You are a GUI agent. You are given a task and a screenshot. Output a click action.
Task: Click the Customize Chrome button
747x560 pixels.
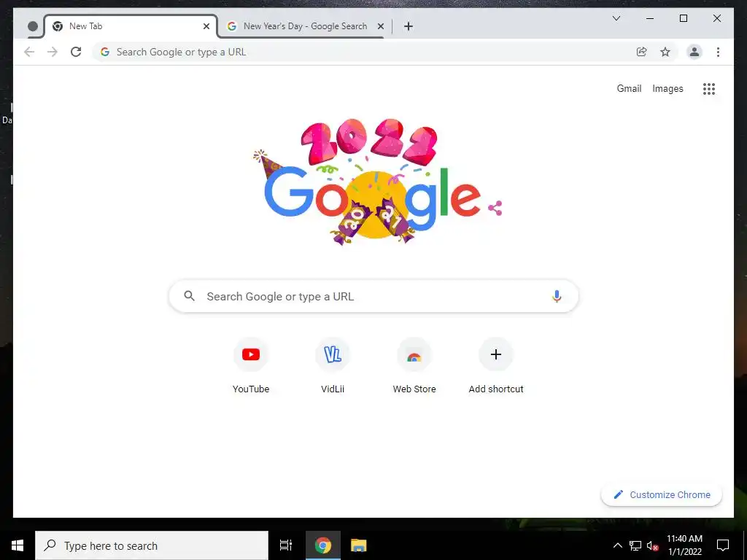(x=662, y=495)
